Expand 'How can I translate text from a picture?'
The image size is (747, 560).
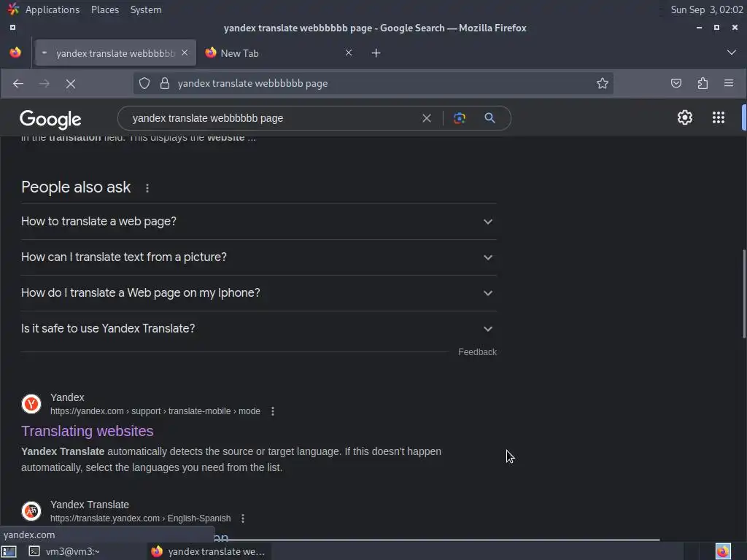pos(259,257)
